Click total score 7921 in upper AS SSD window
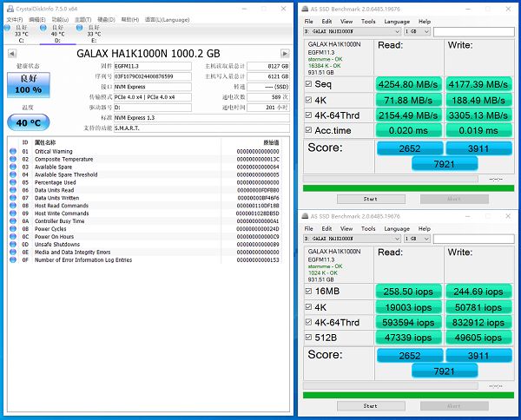 (445, 164)
